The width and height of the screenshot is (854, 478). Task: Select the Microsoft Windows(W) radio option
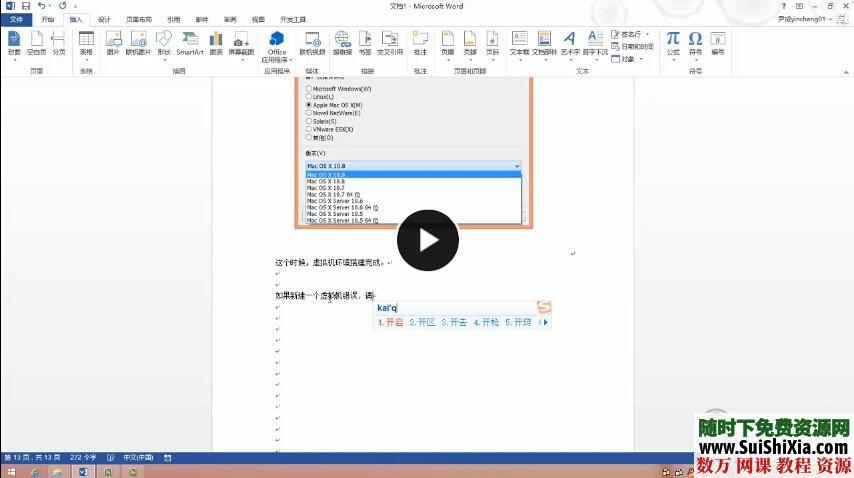(x=308, y=88)
